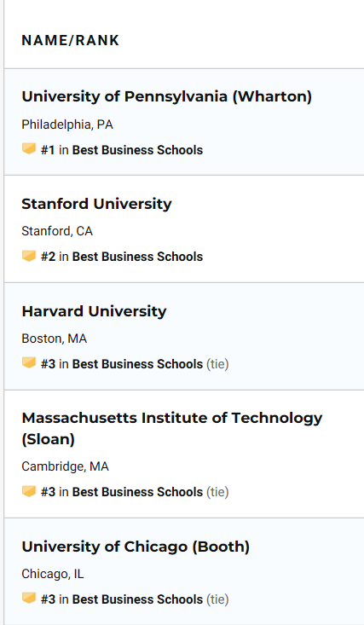Click Wharton's #1 in Best Business Schools text

point(122,150)
